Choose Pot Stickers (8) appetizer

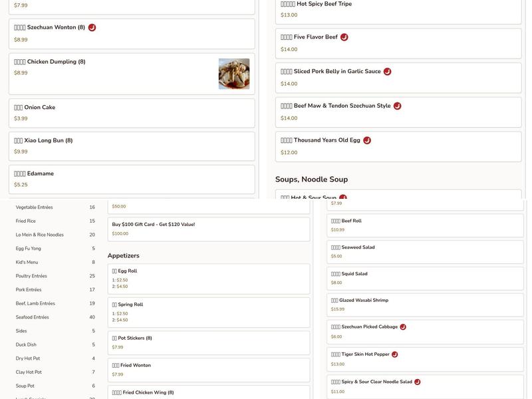click(208, 342)
